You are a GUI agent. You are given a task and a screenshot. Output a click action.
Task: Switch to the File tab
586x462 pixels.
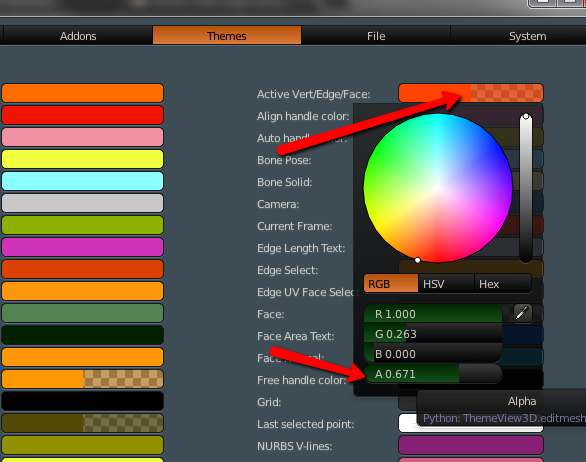[376, 36]
